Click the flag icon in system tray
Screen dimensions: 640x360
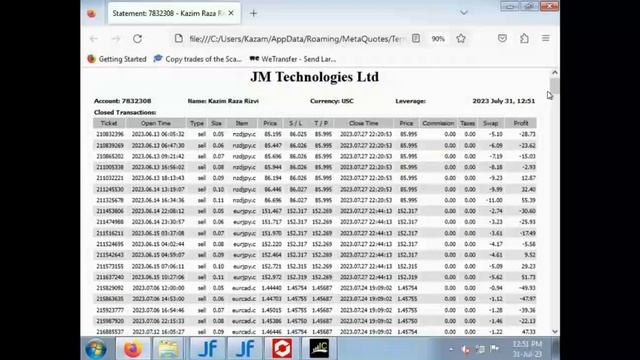(495, 349)
